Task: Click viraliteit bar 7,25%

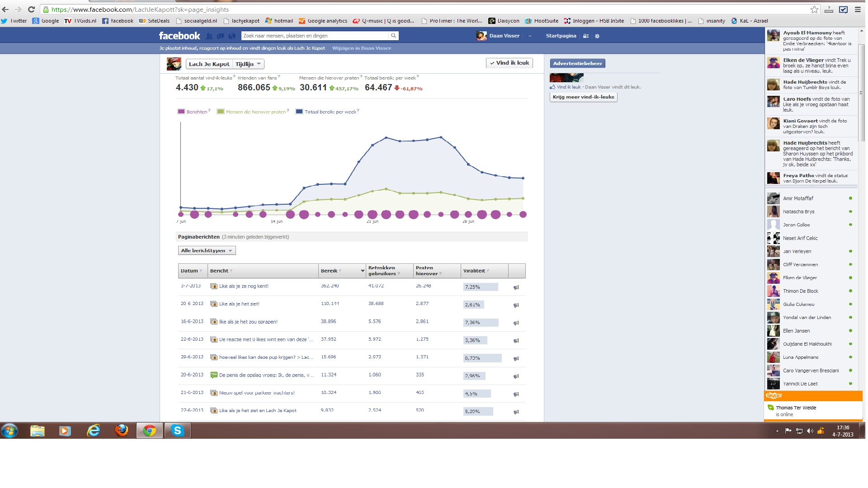Action: pos(481,287)
